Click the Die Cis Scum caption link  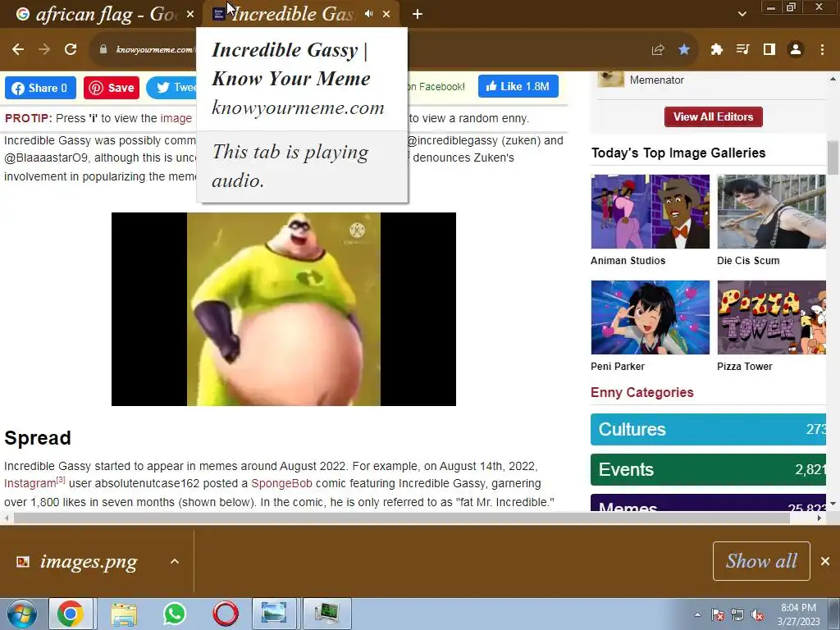point(748,261)
